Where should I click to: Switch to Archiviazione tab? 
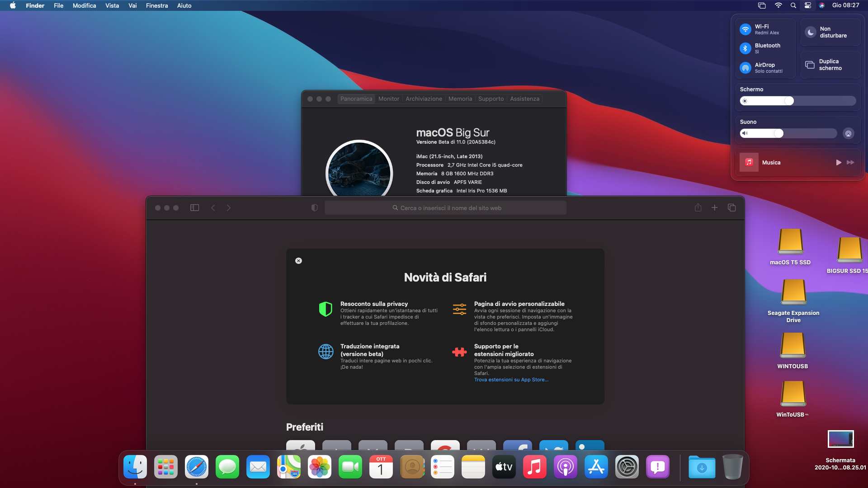(x=424, y=99)
